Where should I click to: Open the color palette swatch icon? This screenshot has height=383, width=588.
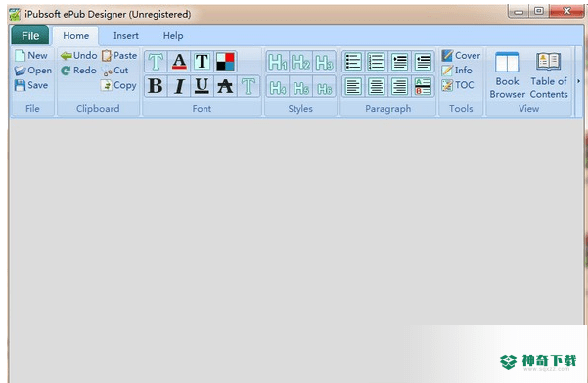[x=225, y=61]
